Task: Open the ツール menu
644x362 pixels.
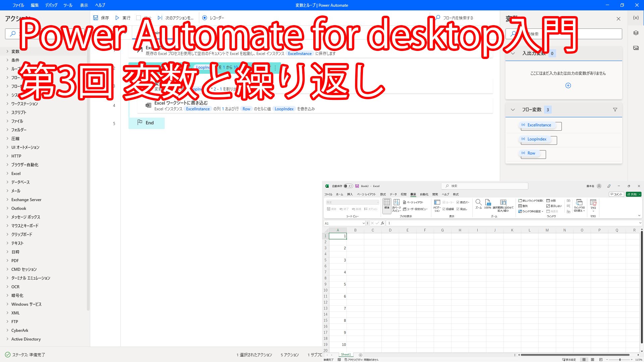Action: pyautogui.click(x=68, y=5)
